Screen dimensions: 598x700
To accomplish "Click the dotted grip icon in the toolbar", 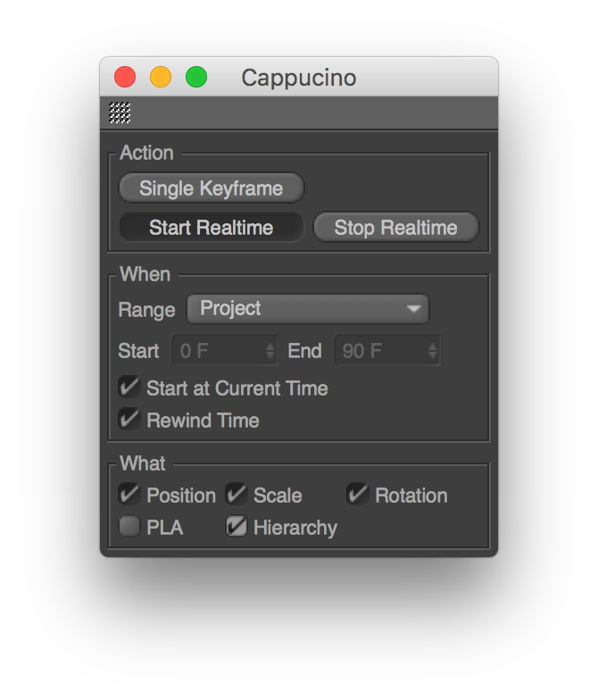I will [120, 112].
